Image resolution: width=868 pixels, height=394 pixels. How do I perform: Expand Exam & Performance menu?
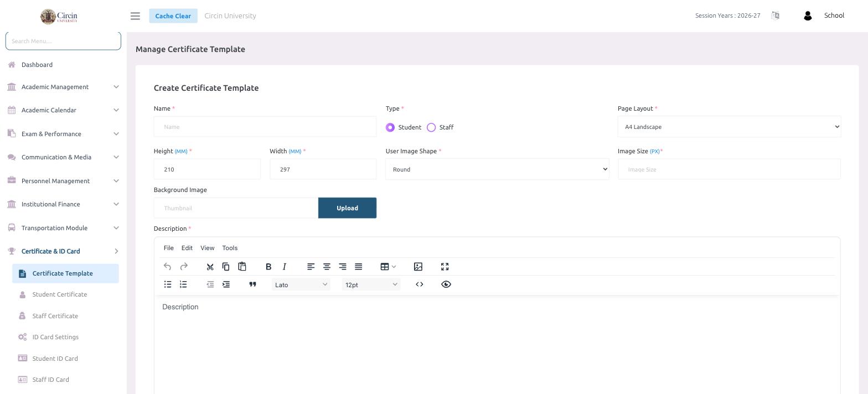coord(63,134)
